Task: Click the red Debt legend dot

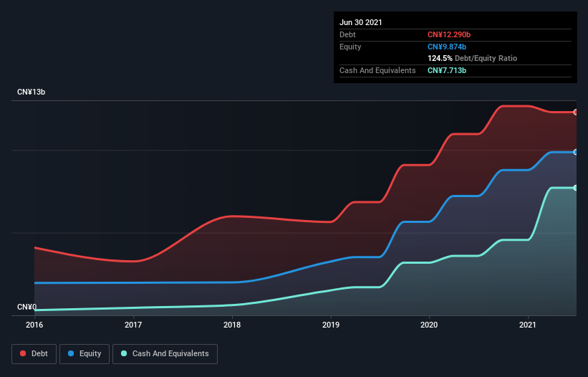Action: pyautogui.click(x=23, y=353)
